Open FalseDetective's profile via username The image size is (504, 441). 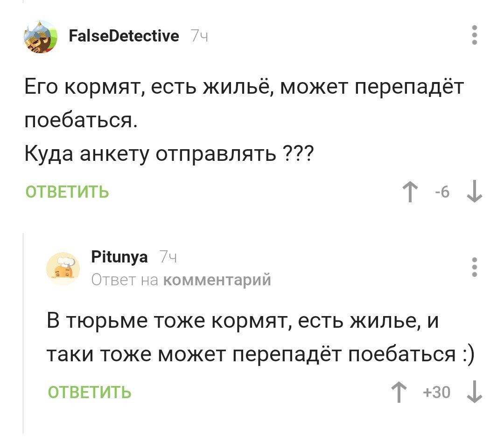(124, 35)
